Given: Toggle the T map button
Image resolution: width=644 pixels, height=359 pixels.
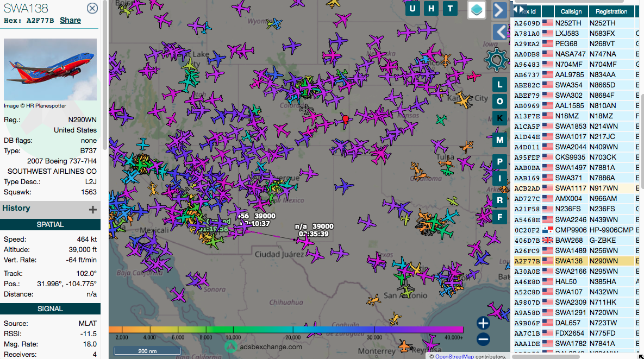Looking at the screenshot, I should coord(450,8).
